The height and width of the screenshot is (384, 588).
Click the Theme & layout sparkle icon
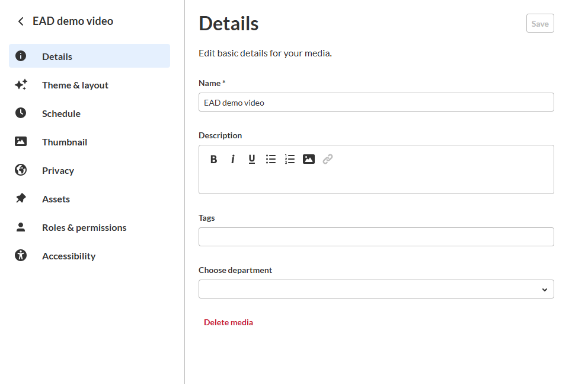tap(21, 84)
